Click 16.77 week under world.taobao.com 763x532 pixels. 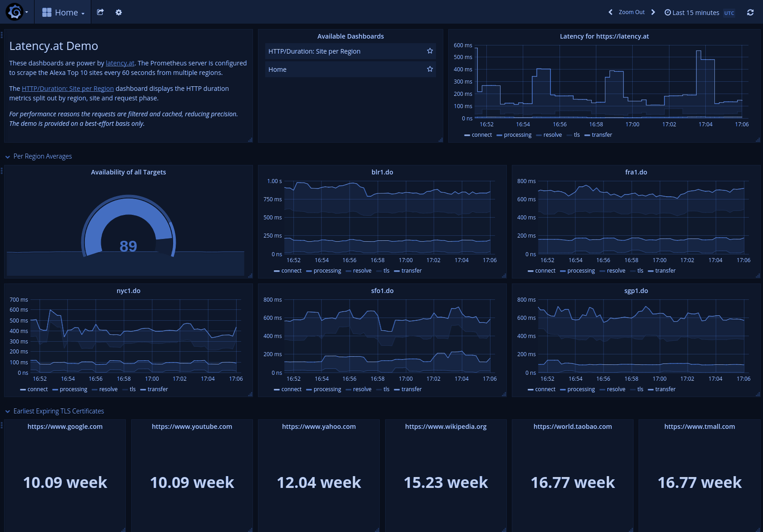point(573,482)
